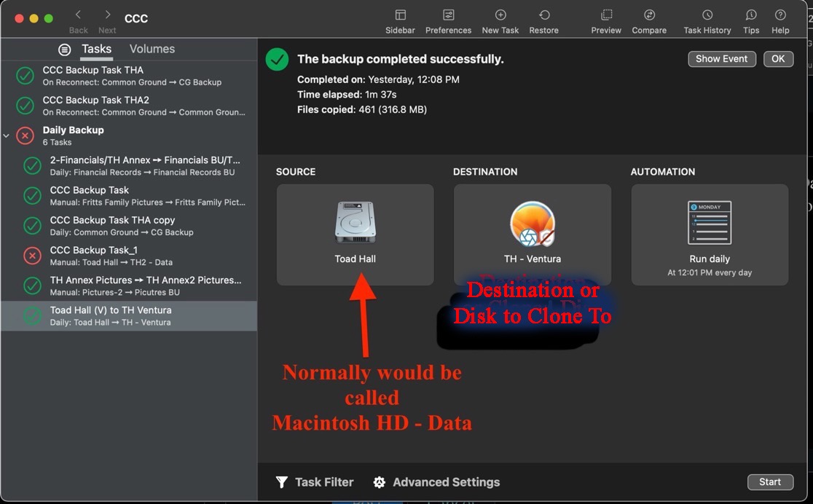Click the red error icon of CCC Backup Task_1

coord(32,256)
